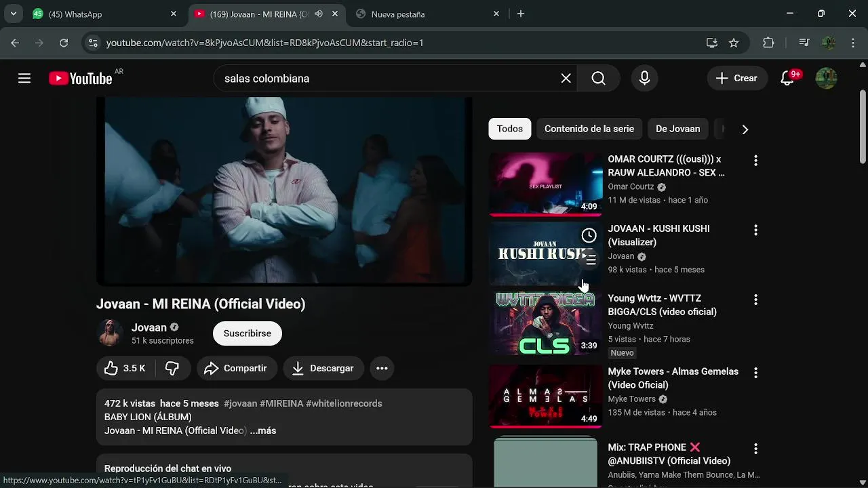Image resolution: width=868 pixels, height=488 pixels.
Task: Open Chrome media controls icon
Action: (x=804, y=43)
